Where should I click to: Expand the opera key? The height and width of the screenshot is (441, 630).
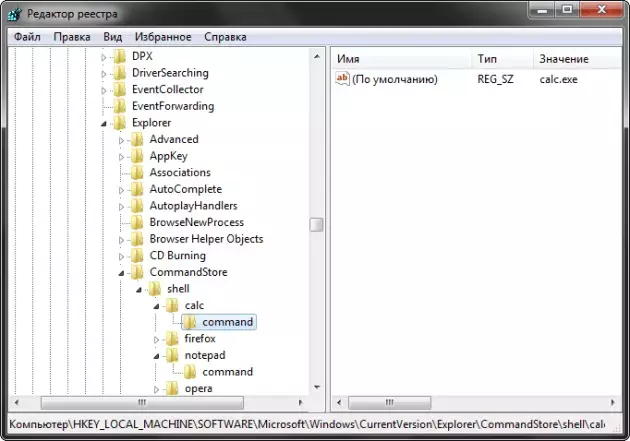pos(157,389)
